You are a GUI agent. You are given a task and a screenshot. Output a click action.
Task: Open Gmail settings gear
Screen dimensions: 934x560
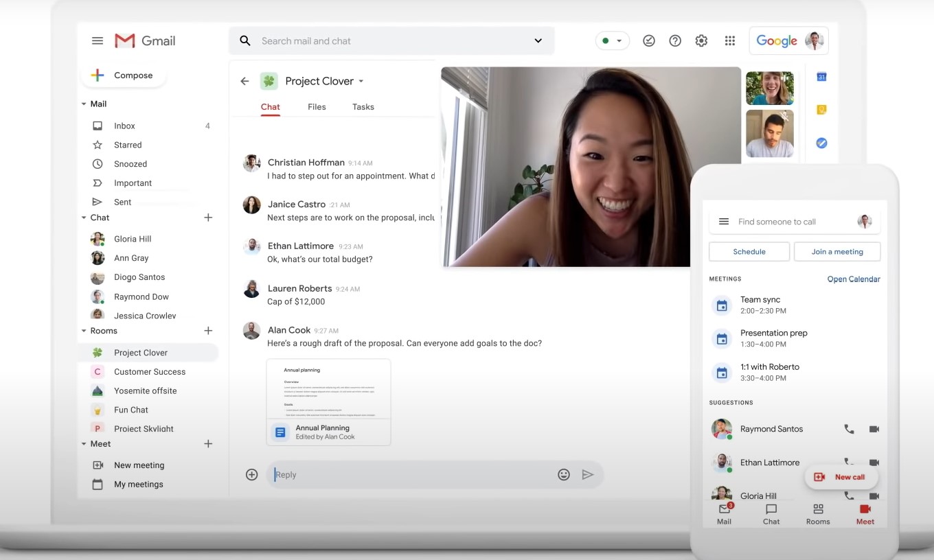pyautogui.click(x=701, y=40)
